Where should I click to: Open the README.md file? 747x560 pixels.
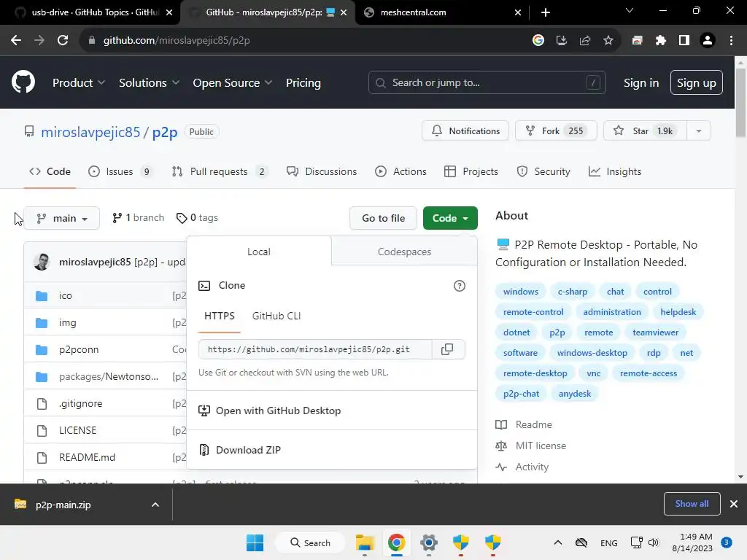tap(87, 458)
